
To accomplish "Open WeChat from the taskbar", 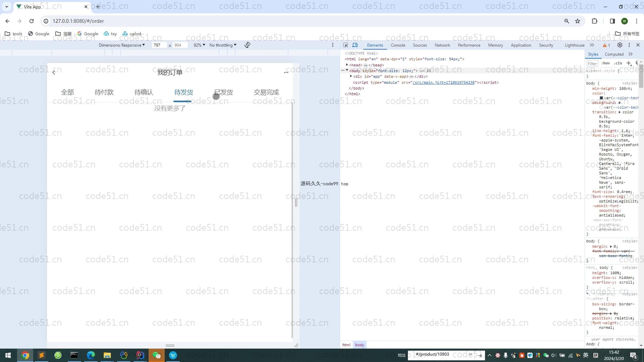I will point(156,355).
